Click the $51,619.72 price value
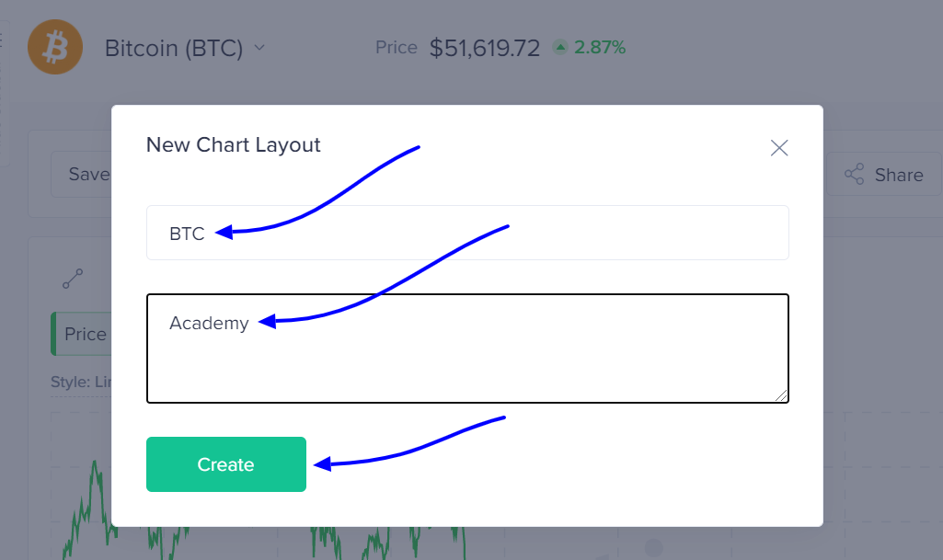The height and width of the screenshot is (560, 943). pos(485,48)
